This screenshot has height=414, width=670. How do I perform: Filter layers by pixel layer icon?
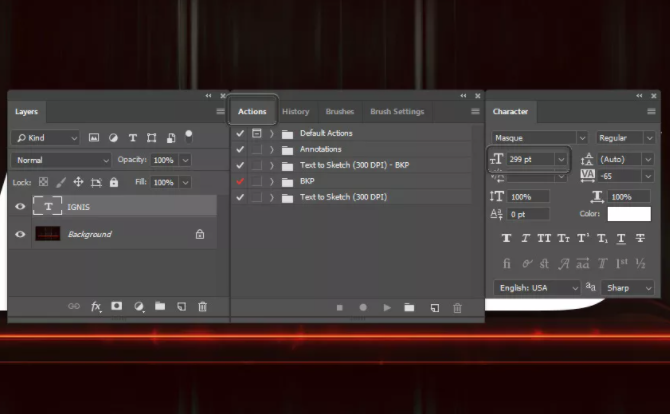[x=94, y=138]
